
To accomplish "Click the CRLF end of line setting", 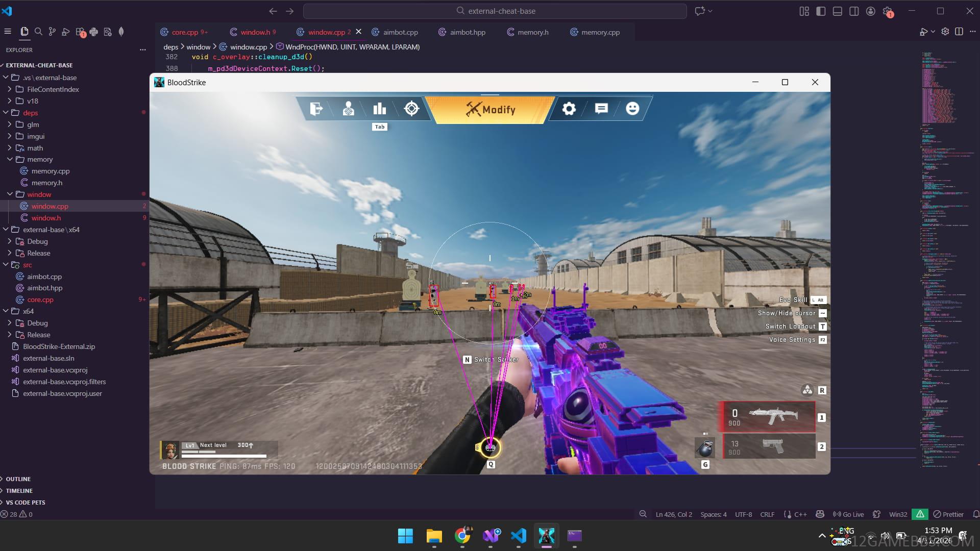I will point(767,514).
